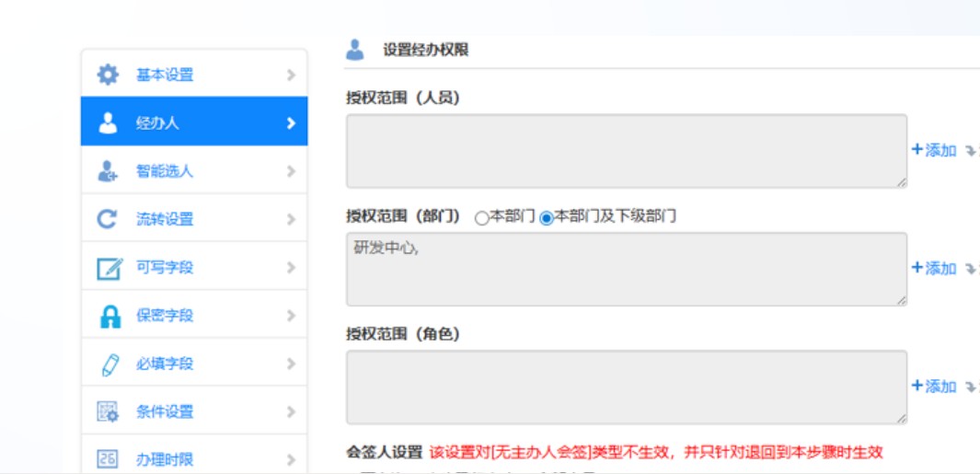
Task: Click the 条件设置 icon in sidebar
Action: (109, 411)
